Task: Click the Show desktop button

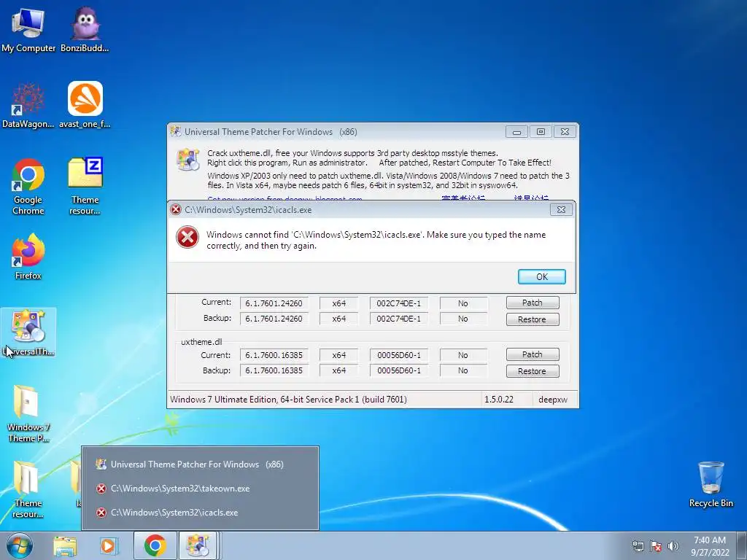Action: tap(742, 545)
